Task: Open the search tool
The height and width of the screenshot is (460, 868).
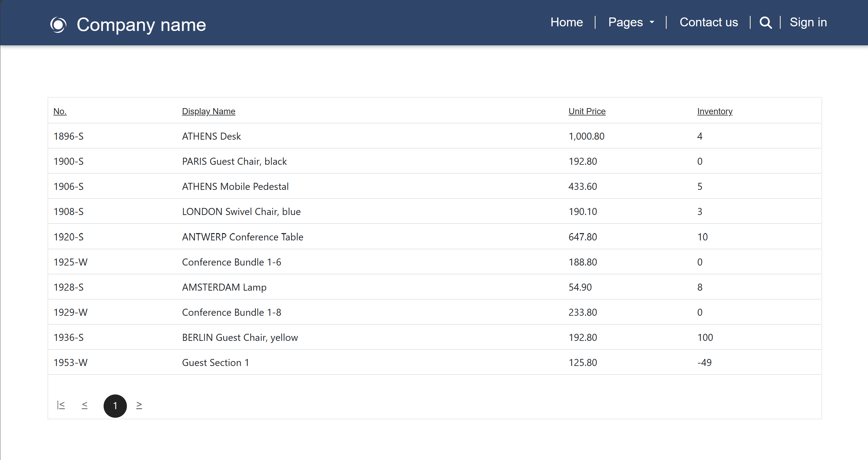Action: [765, 23]
